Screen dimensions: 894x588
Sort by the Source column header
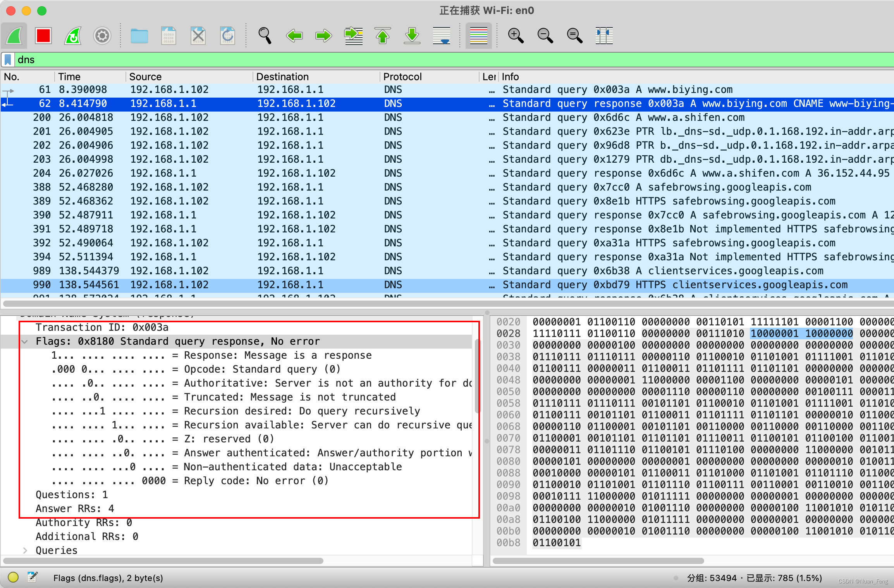pos(145,77)
